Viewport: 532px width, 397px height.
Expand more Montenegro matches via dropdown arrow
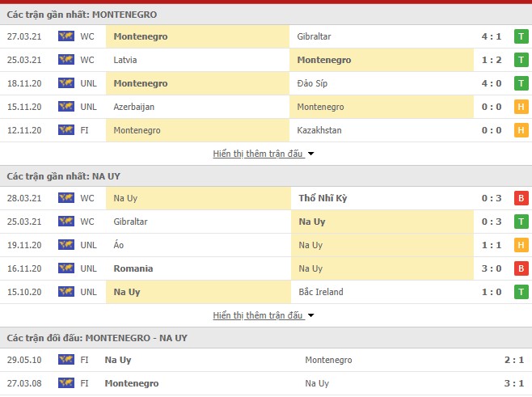[311, 154]
